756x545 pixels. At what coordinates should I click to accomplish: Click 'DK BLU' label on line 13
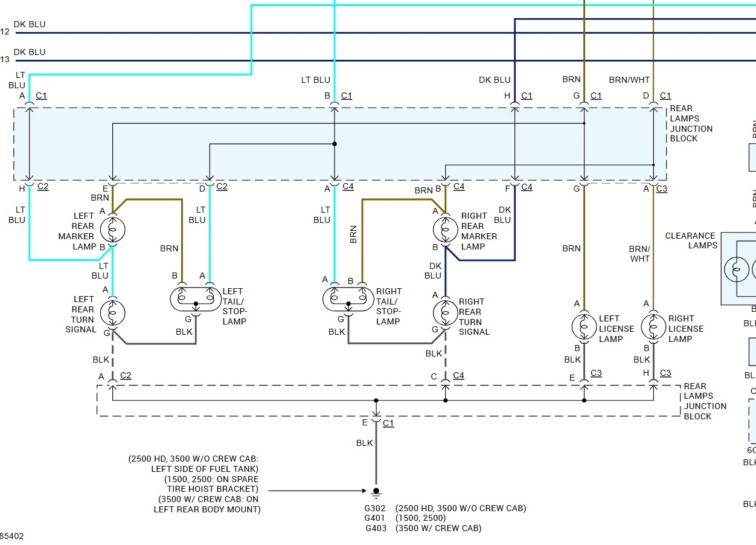point(30,52)
